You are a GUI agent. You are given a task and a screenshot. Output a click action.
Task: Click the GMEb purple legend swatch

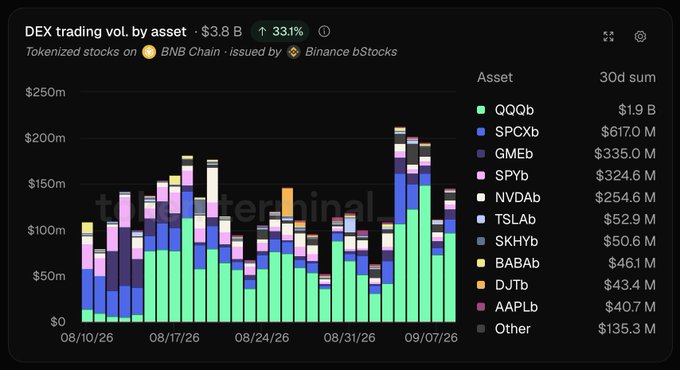(x=481, y=154)
